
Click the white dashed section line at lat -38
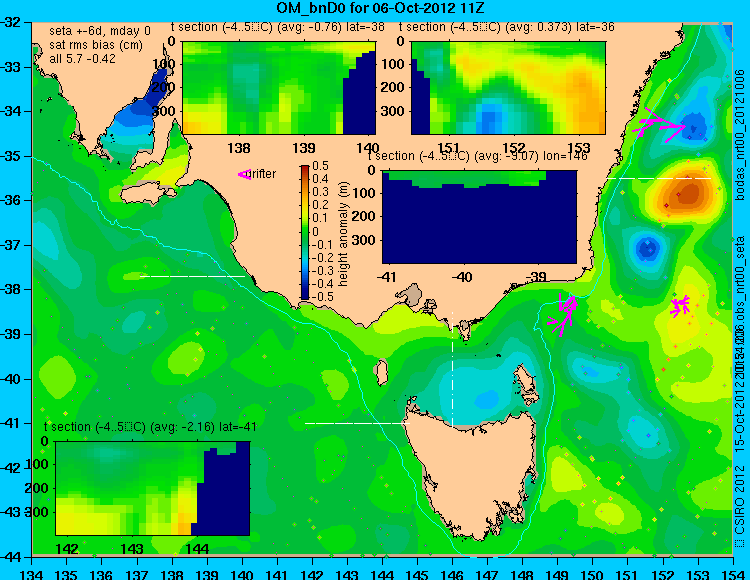192,276
